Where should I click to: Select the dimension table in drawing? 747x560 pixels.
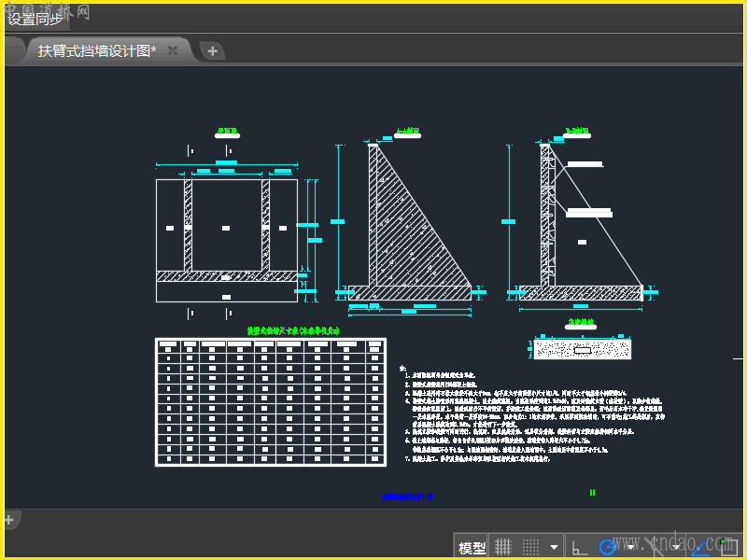click(x=271, y=401)
